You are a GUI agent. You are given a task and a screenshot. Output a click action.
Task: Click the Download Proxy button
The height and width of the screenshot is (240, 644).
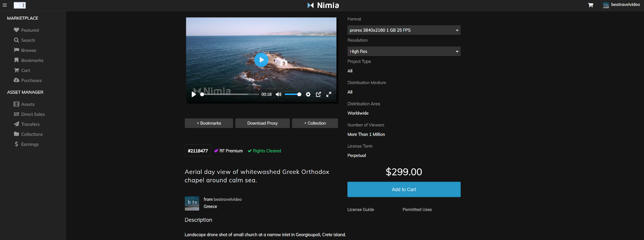tap(262, 123)
